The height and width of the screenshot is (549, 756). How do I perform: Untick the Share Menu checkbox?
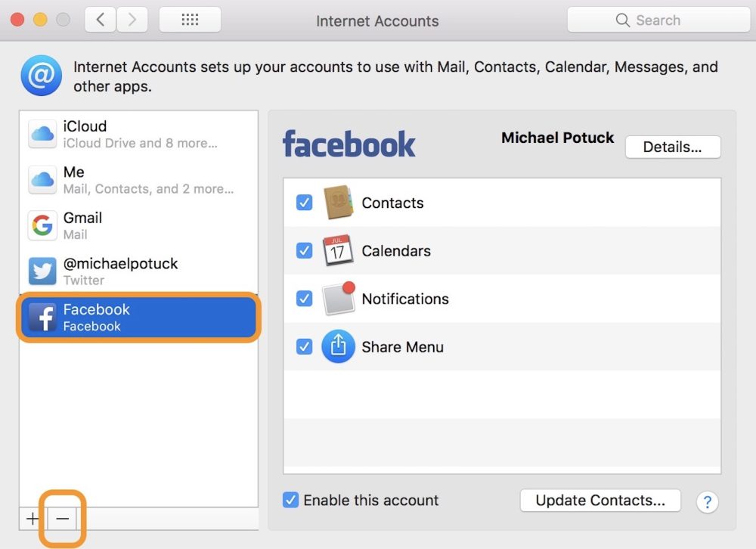tap(304, 347)
